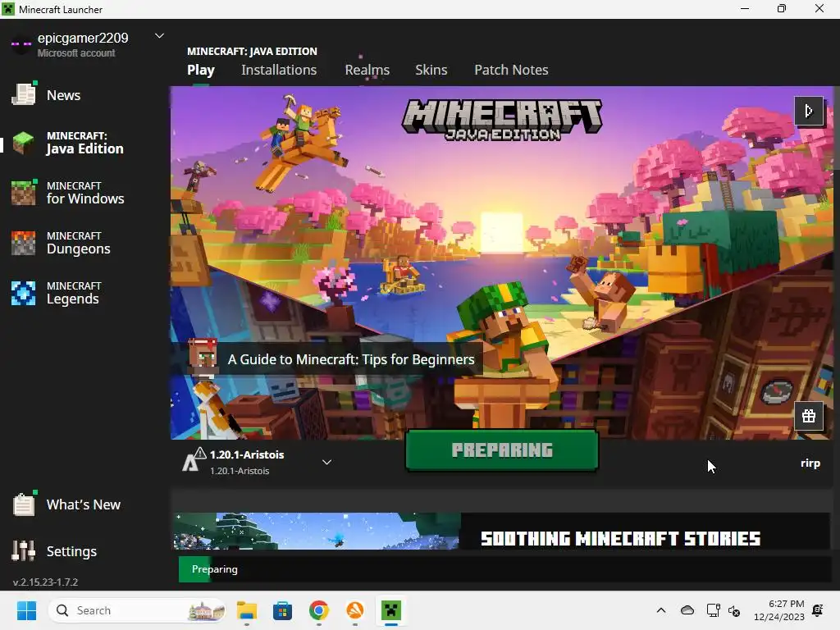Image resolution: width=840 pixels, height=630 pixels.
Task: Click Minecraft Launcher creeper taskbar icon
Action: coord(391,610)
